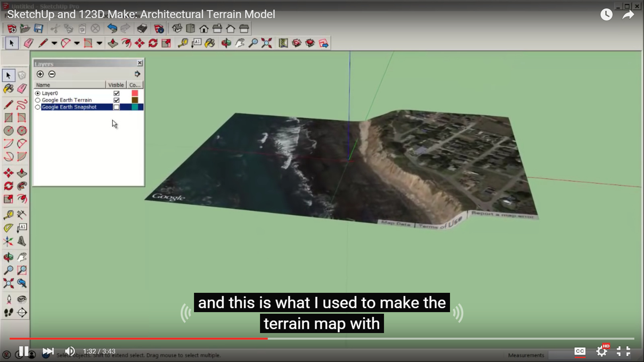Select the Rotate tool in top toolbar
This screenshot has height=362, width=644.
pyautogui.click(x=153, y=43)
